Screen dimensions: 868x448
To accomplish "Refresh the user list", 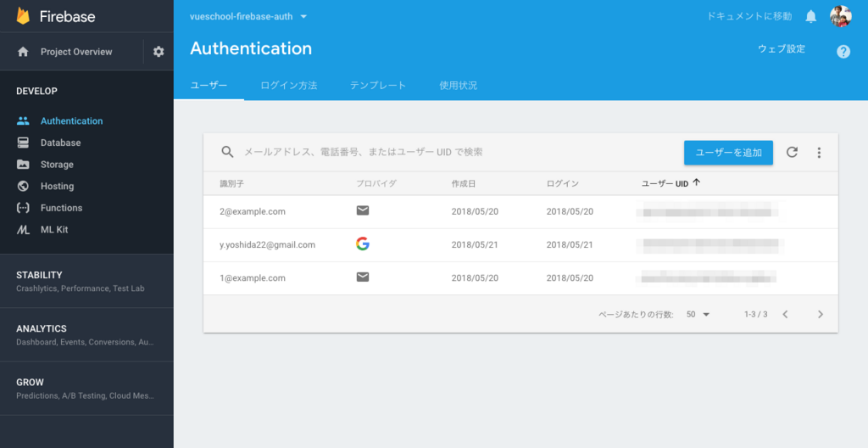I will tap(793, 152).
